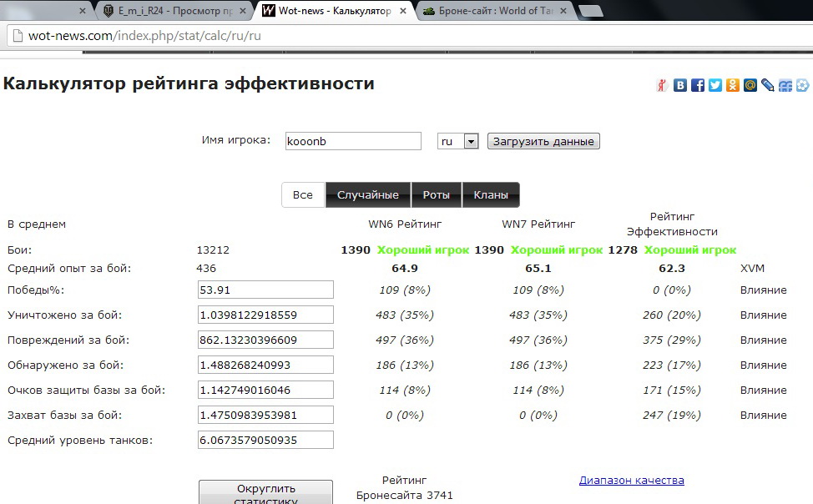
Task: Click Округлить статистику button
Action: (x=266, y=492)
